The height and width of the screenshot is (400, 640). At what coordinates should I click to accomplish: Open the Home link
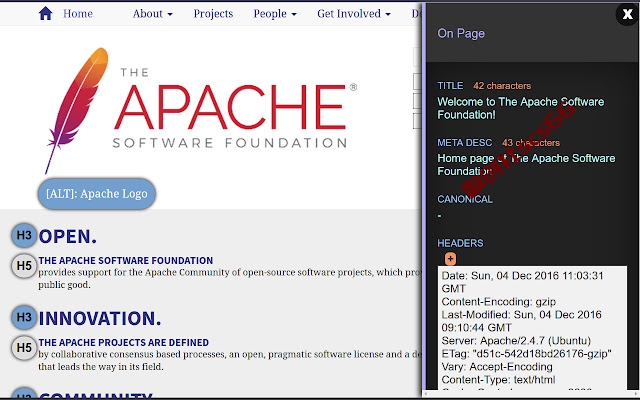tap(78, 13)
